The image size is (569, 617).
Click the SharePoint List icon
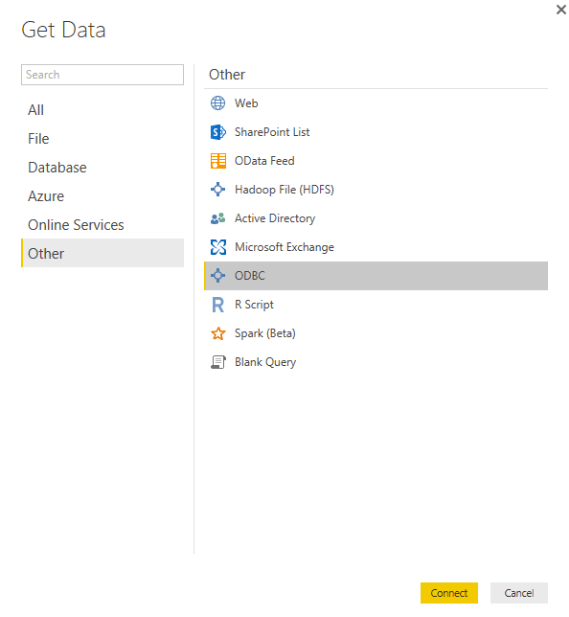pos(218,132)
